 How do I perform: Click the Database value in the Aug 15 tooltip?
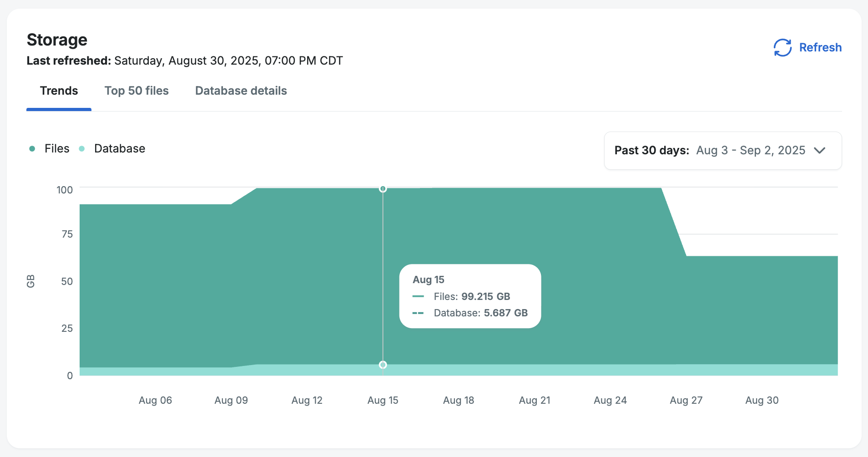click(505, 313)
